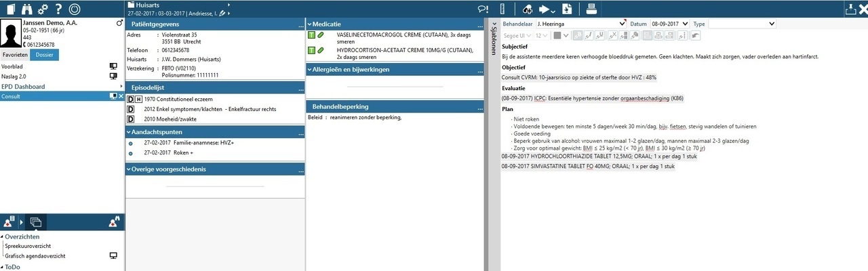Click the speech bubble alert icon
Viewport: 868px width, 271px height.
point(483,9)
